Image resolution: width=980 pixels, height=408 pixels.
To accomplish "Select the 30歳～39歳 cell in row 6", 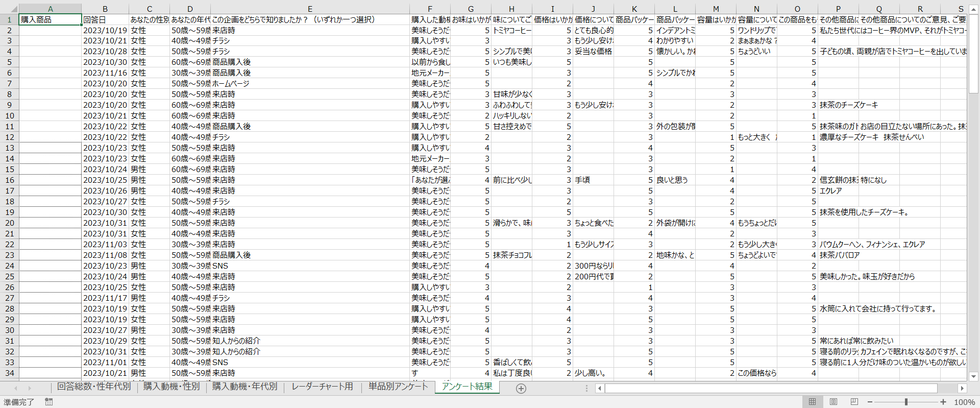I will click(x=190, y=73).
